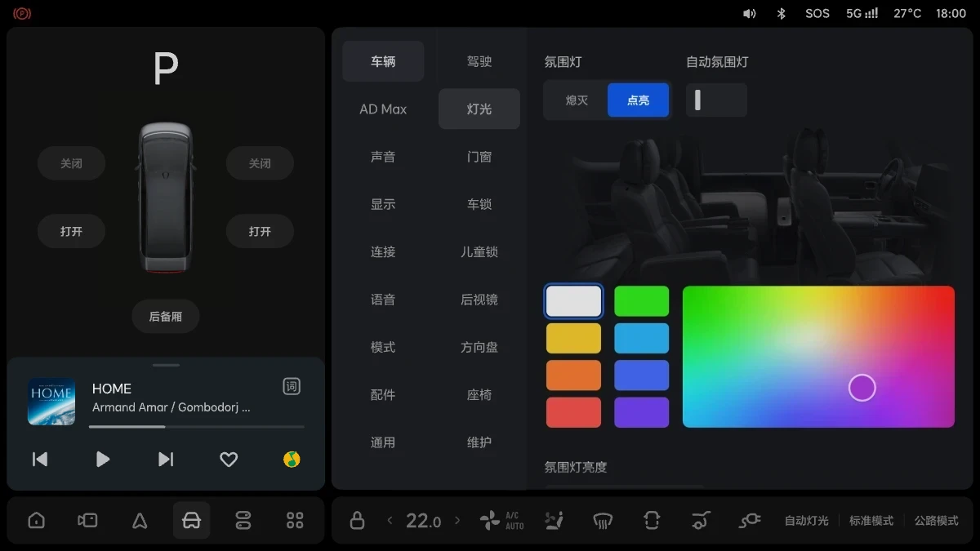980x551 pixels.
Task: Skip to next track
Action: (166, 460)
